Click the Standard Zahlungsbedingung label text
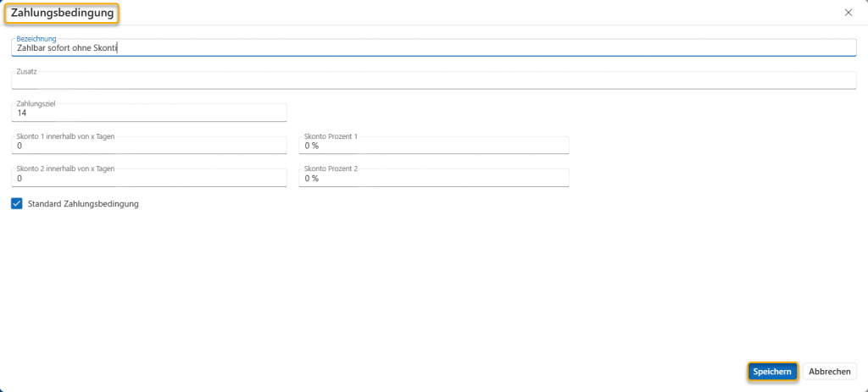Viewport: 868px width, 392px height. pyautogui.click(x=83, y=204)
